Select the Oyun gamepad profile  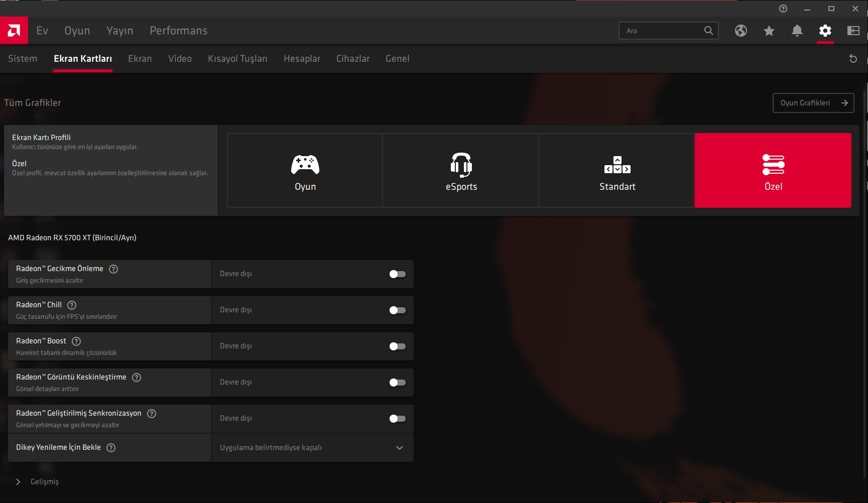point(305,170)
